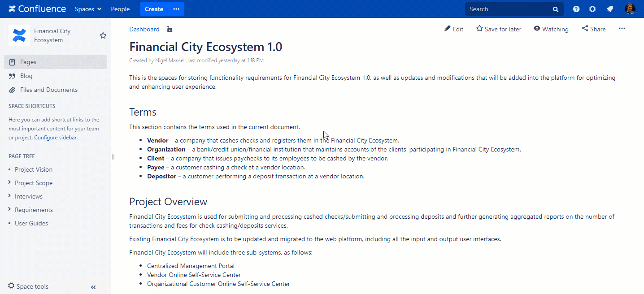This screenshot has width=644, height=294.
Task: Click the page title Financial City Ecosystem 1.0
Action: (x=206, y=47)
